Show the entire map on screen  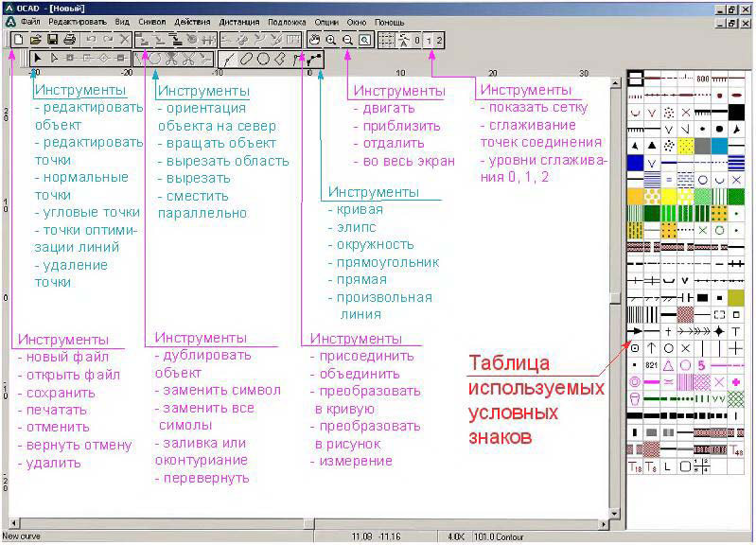click(365, 40)
